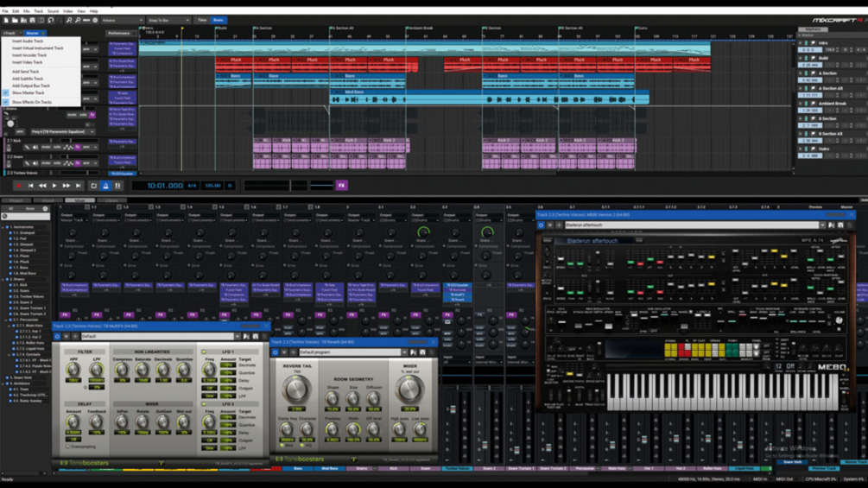The image size is (868, 488).
Task: Open the Volume automation dropdown in toolbar
Action: [121, 20]
